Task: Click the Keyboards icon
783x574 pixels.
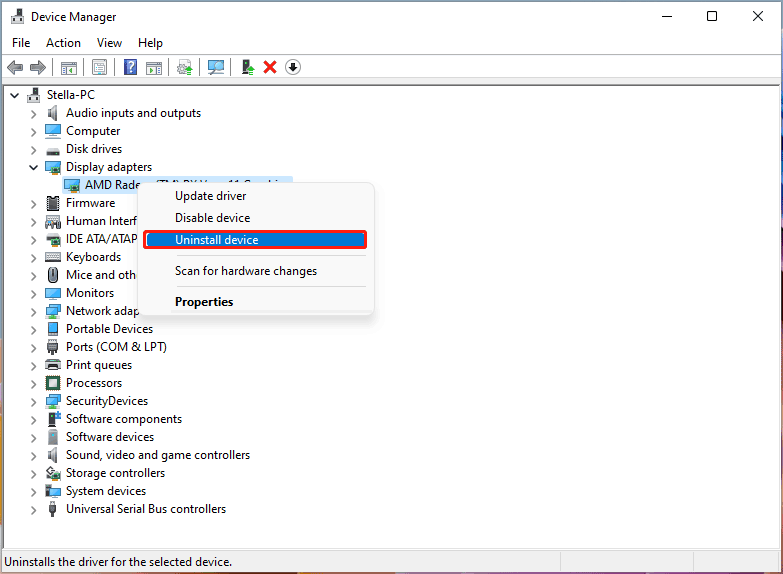Action: click(x=53, y=257)
